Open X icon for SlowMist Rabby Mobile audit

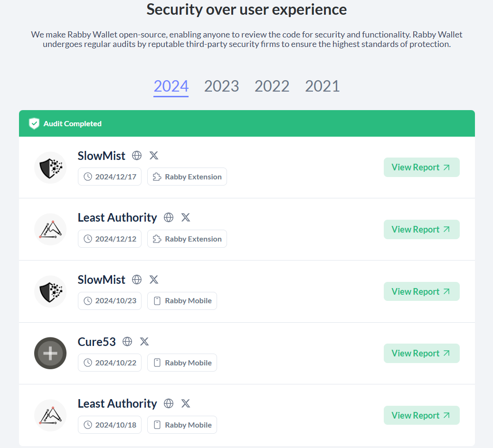[154, 280]
